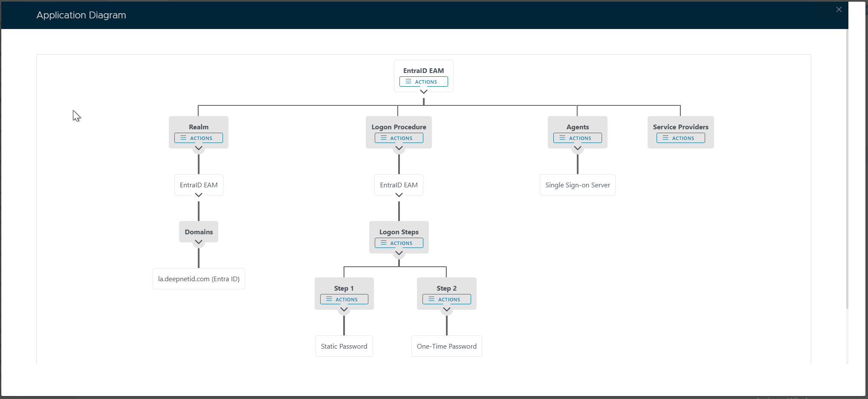Open the Agents ACTIONS menu
This screenshot has width=868, height=399.
(577, 138)
